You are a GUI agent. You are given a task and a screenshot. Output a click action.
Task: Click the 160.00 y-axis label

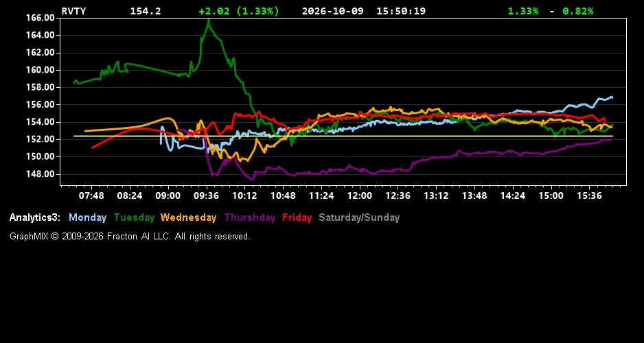click(41, 70)
